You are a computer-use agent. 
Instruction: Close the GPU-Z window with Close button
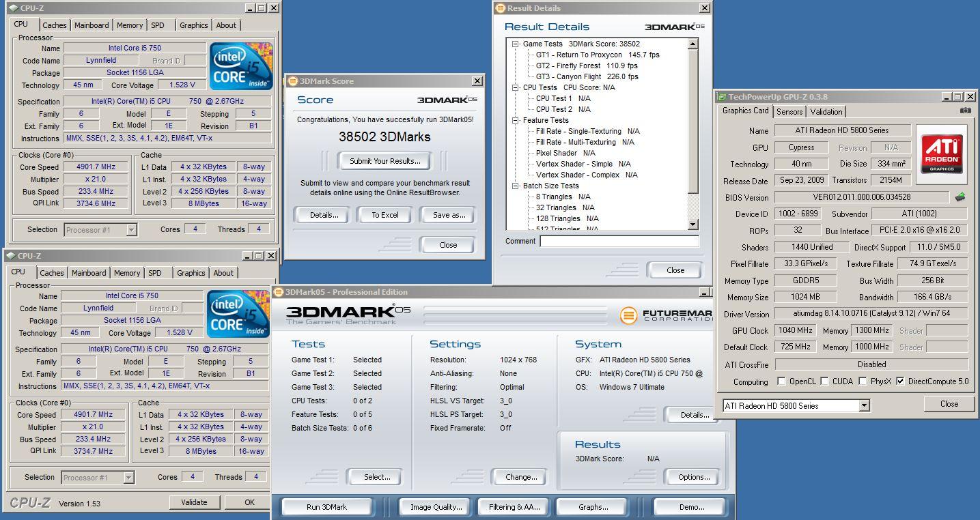(949, 404)
